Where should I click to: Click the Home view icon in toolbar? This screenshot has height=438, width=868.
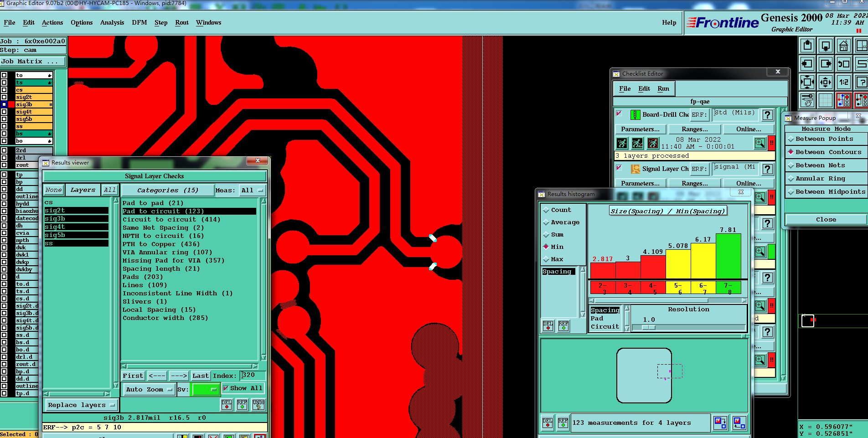(843, 46)
